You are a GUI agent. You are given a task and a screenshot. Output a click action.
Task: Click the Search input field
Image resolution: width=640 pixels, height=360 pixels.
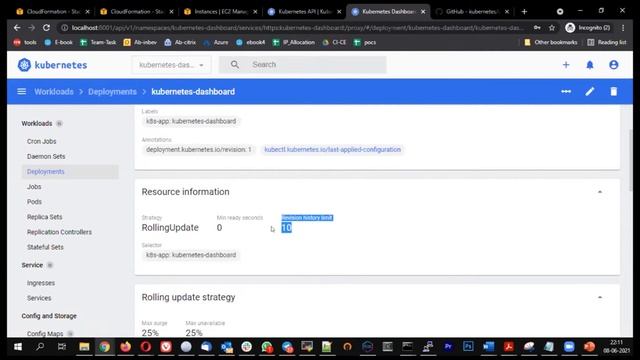click(302, 64)
